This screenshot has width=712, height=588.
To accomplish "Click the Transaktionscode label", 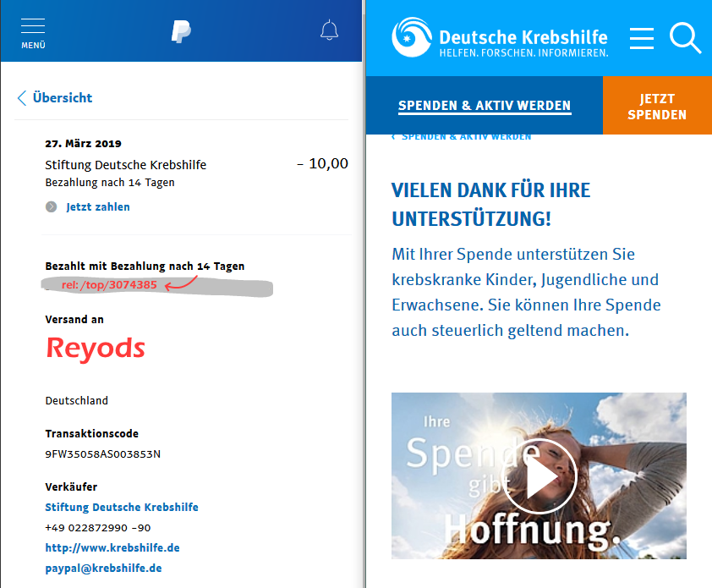I will click(91, 434).
